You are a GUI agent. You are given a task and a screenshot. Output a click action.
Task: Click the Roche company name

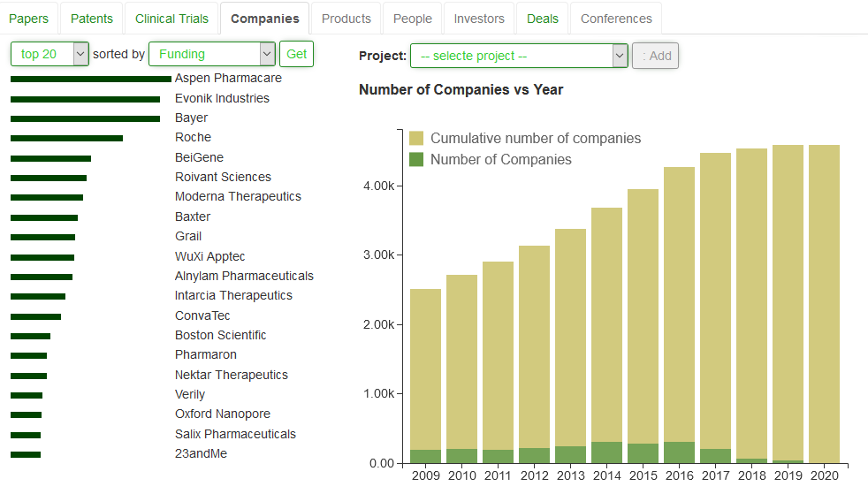tap(193, 137)
